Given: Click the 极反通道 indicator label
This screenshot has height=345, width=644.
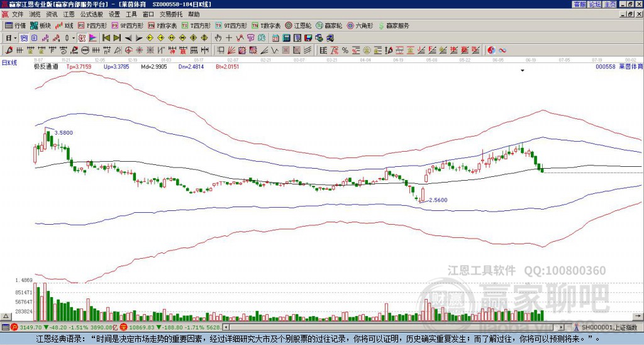Looking at the screenshot, I should 46,66.
